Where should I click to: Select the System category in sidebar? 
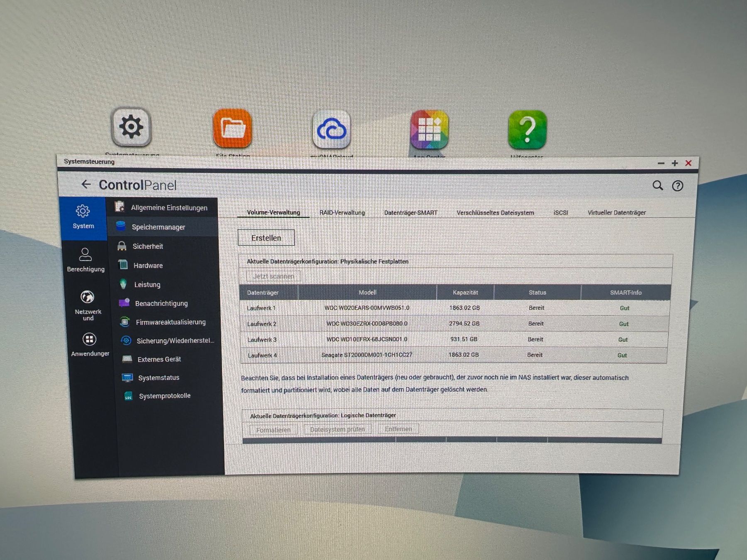[83, 218]
